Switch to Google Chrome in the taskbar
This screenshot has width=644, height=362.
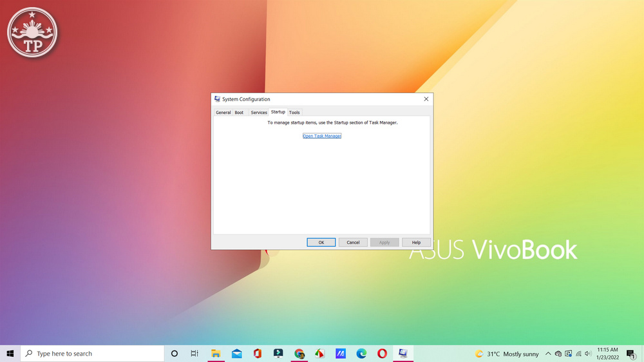[x=299, y=354]
